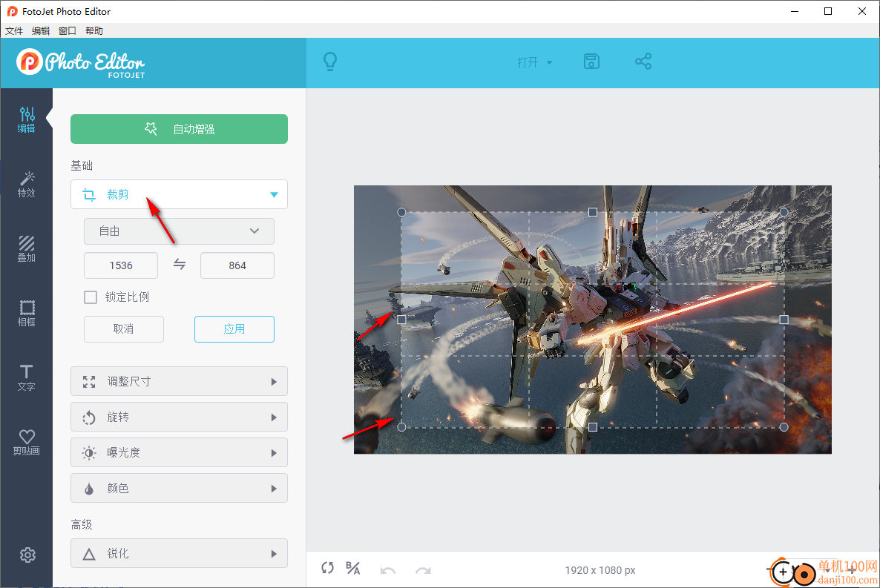
Task: Click the 高级 section heading
Action: tap(82, 524)
